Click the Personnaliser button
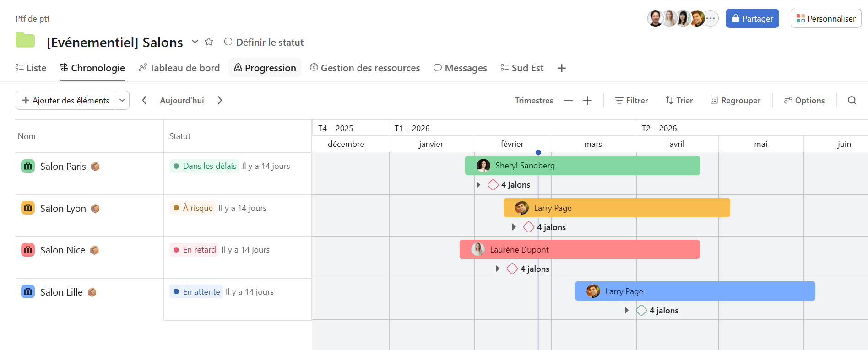The width and height of the screenshot is (868, 350). (825, 19)
